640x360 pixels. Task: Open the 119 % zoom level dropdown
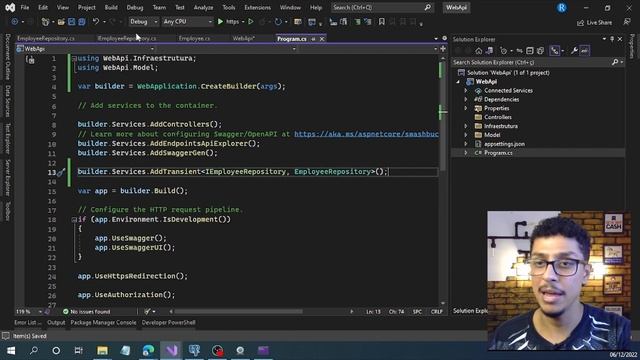tap(29, 311)
